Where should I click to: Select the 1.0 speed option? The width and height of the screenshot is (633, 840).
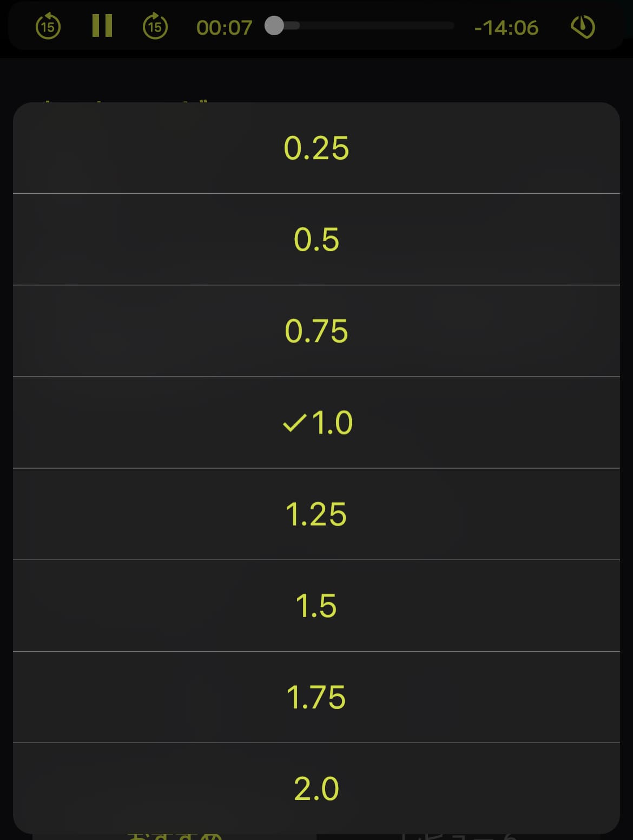pyautogui.click(x=316, y=422)
